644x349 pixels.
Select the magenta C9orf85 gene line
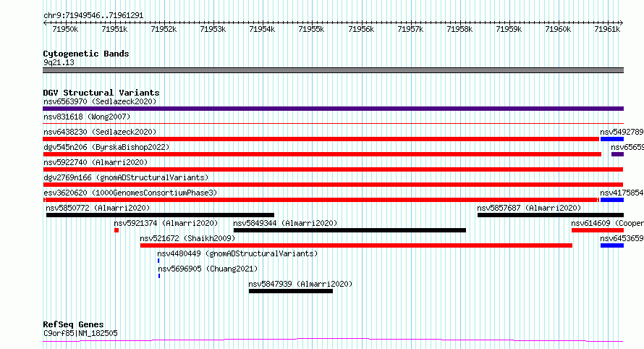pos(333,340)
